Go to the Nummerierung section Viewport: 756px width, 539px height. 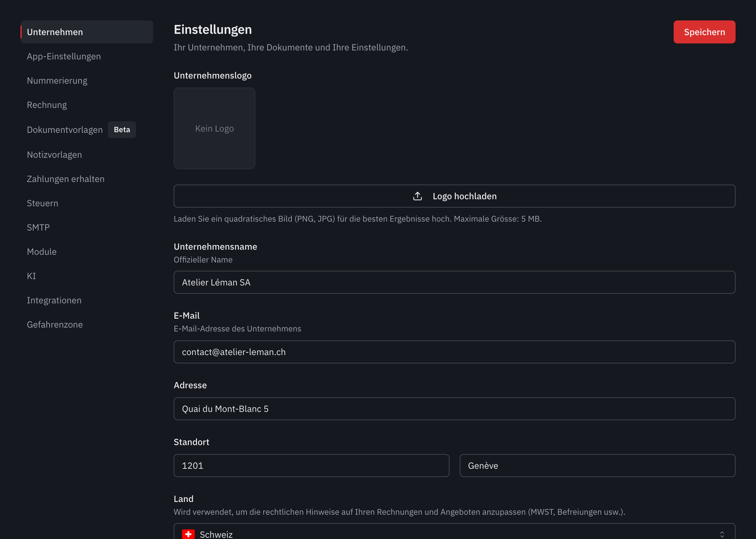57,81
